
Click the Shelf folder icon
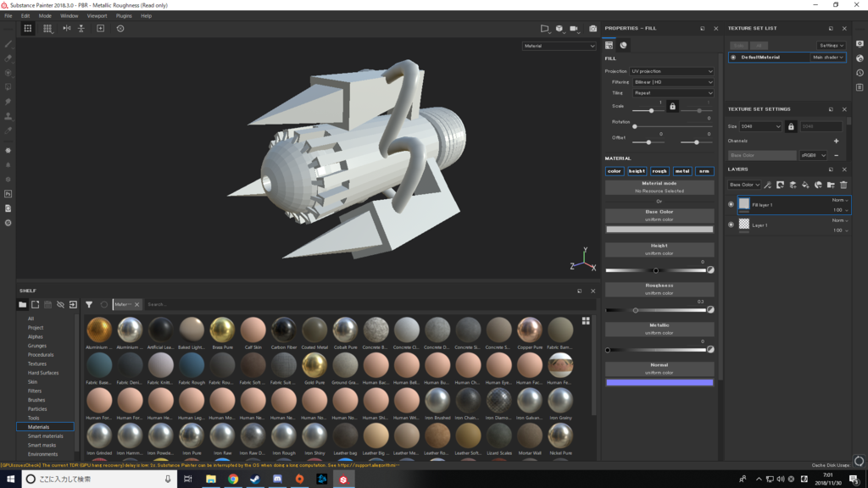pos(22,304)
